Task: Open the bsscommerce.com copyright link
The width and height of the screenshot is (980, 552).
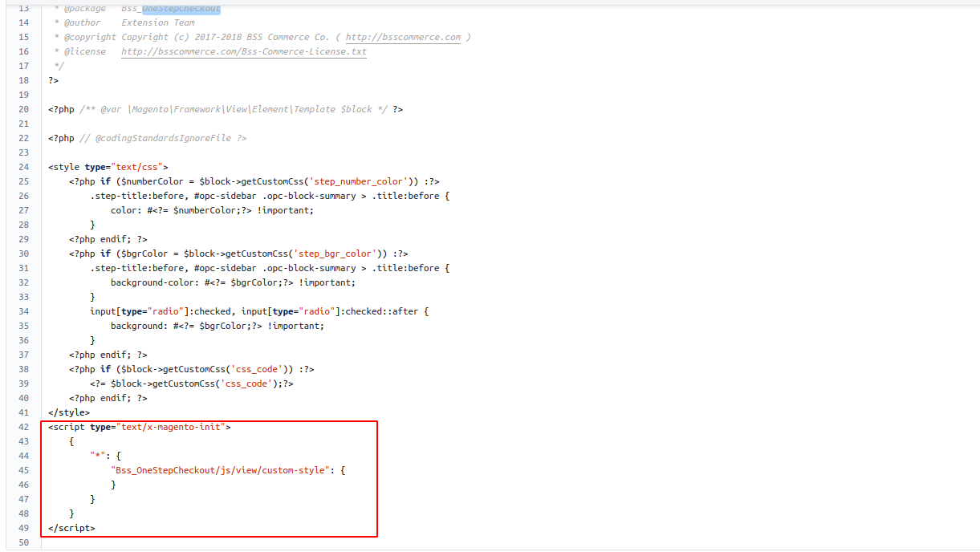Action: click(x=403, y=37)
